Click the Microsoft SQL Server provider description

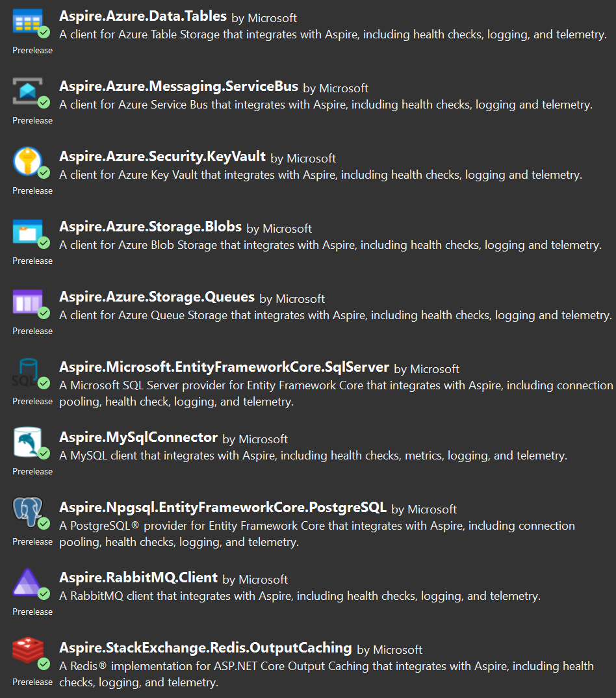point(336,393)
